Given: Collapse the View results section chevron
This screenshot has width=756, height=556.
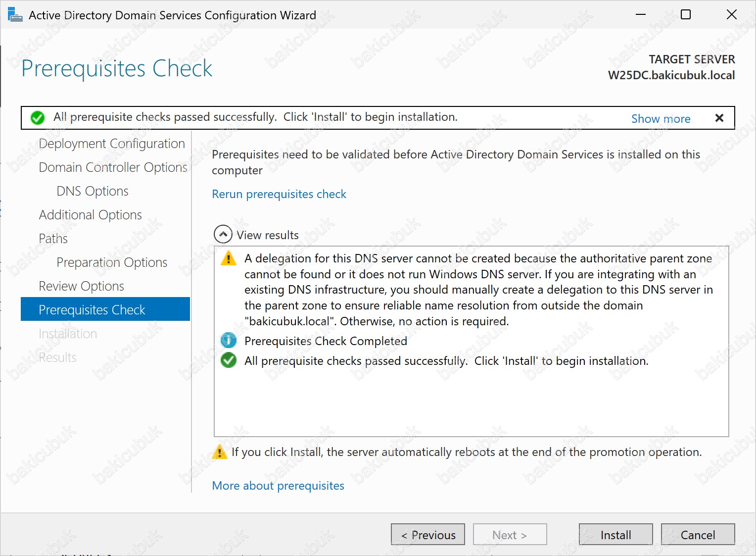Looking at the screenshot, I should pos(223,234).
